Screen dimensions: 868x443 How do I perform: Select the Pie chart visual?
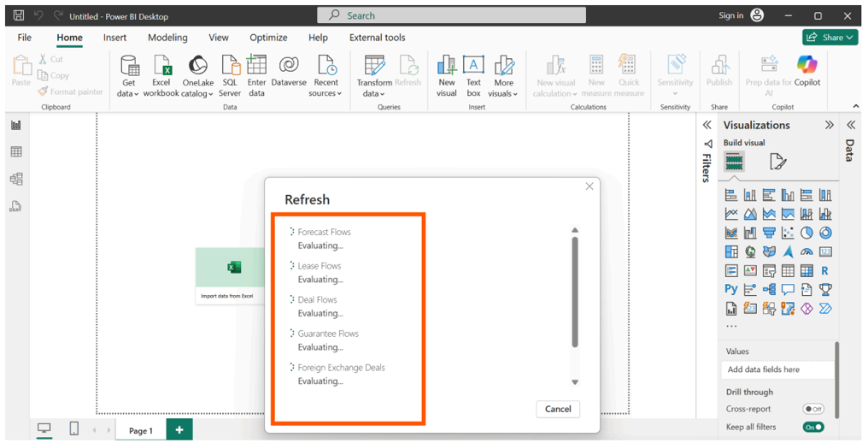click(x=806, y=233)
